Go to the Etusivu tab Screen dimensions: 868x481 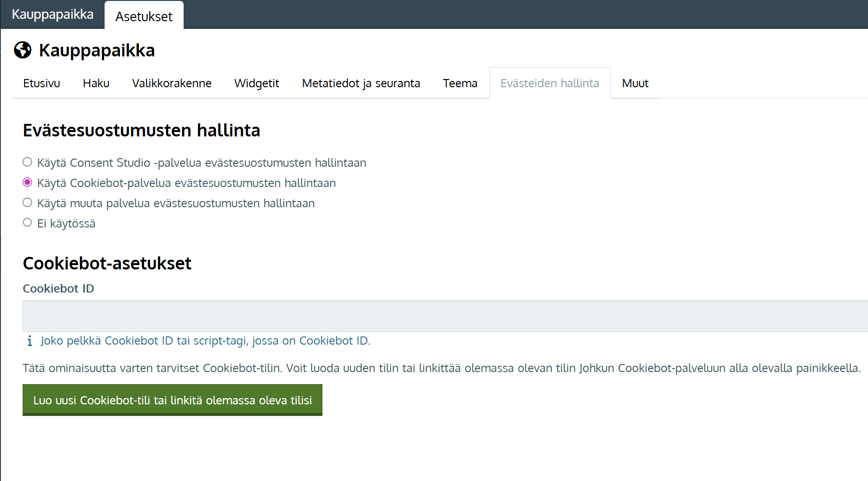coord(41,83)
